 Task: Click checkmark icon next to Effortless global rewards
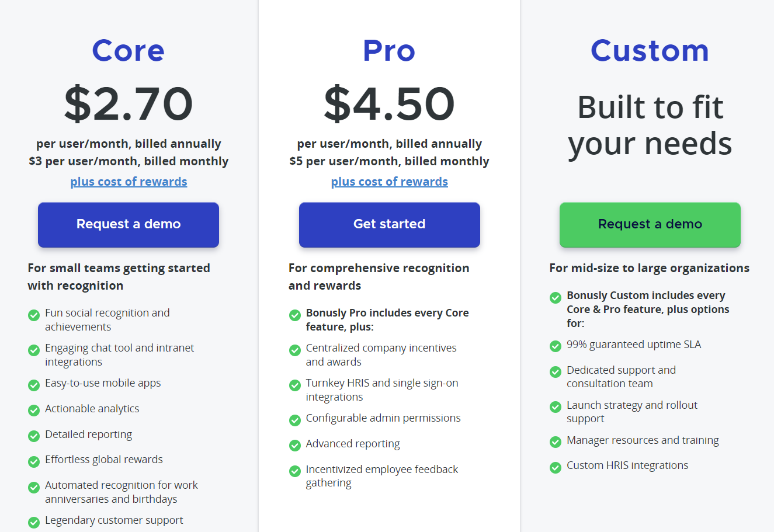point(34,461)
